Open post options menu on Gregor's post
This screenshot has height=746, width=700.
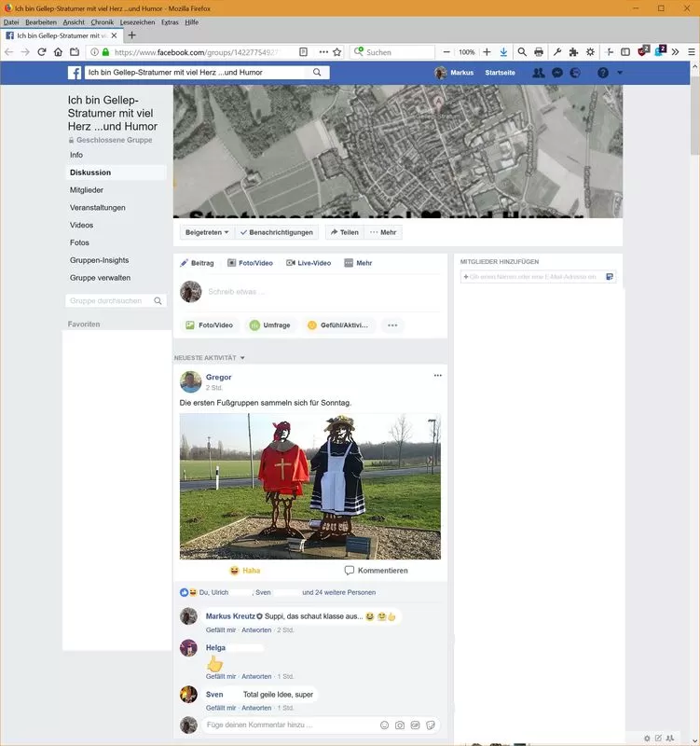[437, 376]
